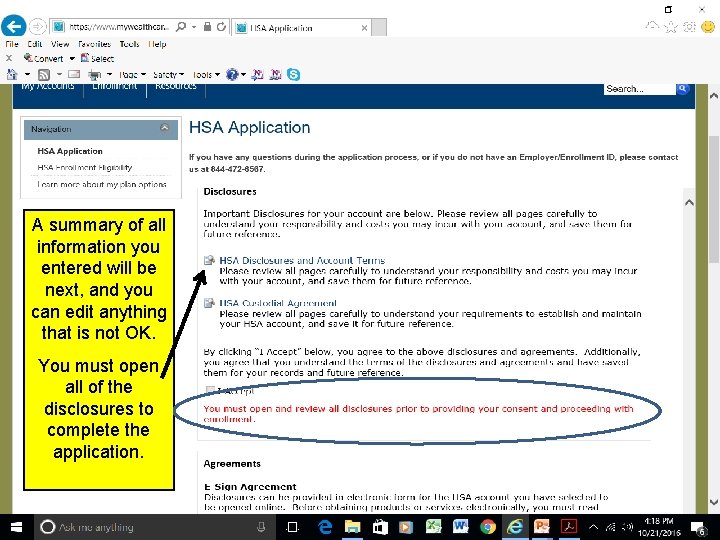Click the smiley feedback icon
This screenshot has width=720, height=540.
pyautogui.click(x=708, y=27)
